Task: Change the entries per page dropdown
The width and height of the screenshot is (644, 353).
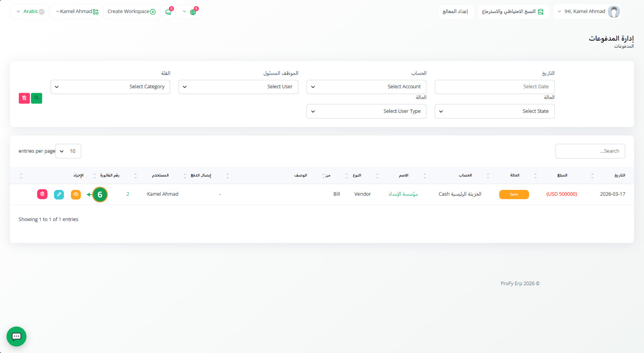Action: 68,151
